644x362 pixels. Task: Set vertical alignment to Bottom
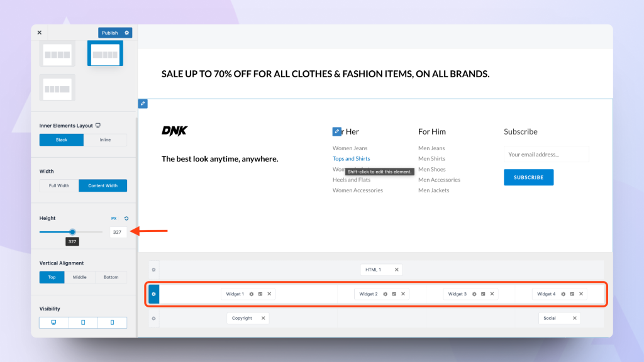(111, 277)
